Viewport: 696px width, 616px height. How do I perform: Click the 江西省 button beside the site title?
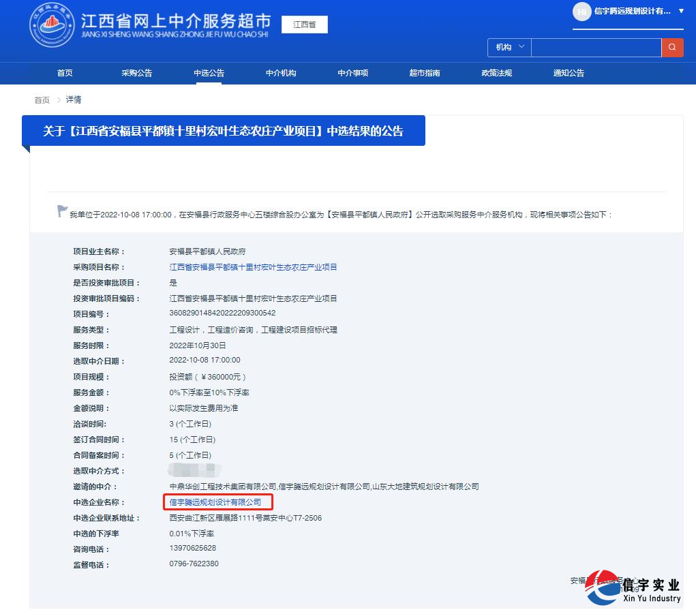(304, 24)
